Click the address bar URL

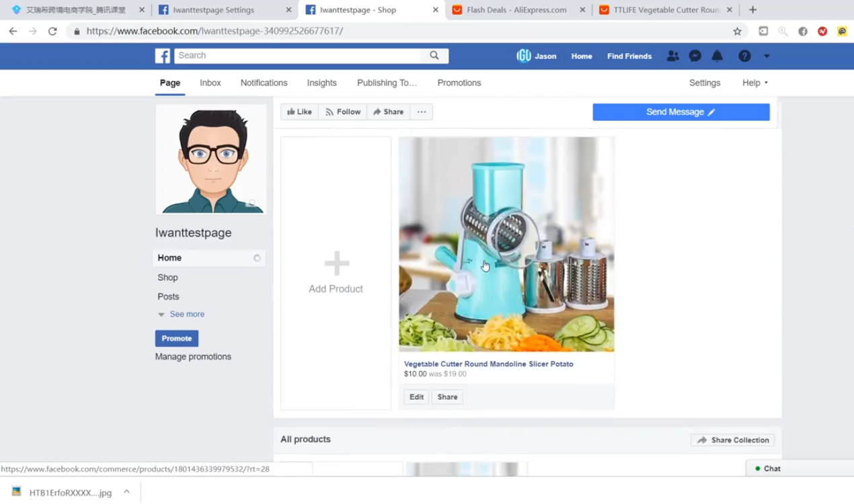[x=215, y=31]
